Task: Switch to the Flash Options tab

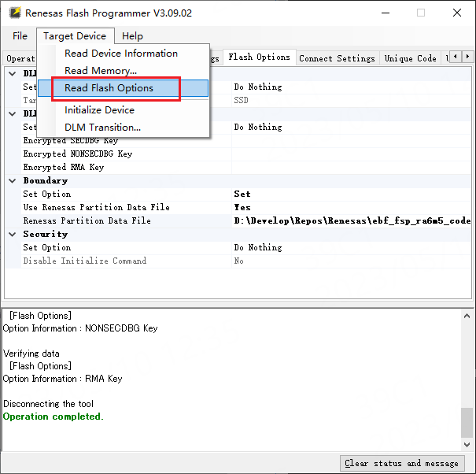Action: coord(260,57)
